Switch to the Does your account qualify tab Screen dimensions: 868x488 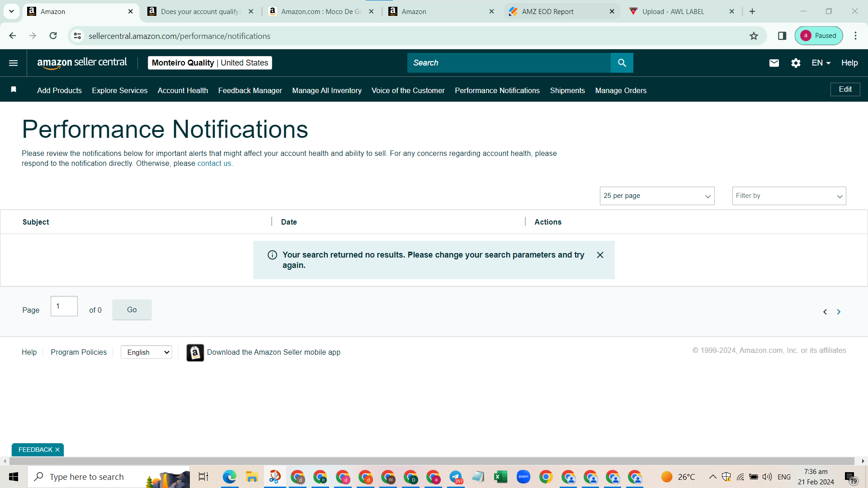tap(200, 11)
